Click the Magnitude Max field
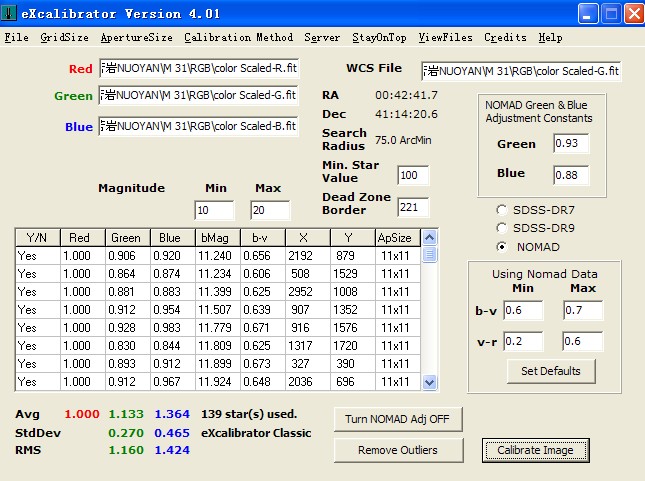 click(x=270, y=210)
